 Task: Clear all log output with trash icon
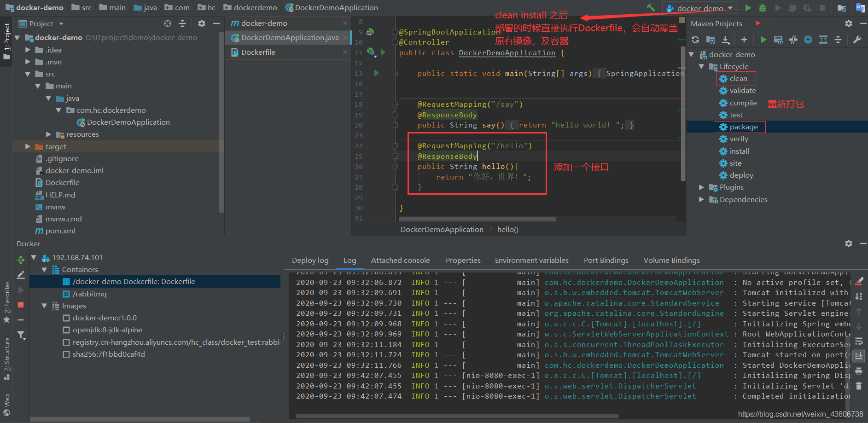pyautogui.click(x=859, y=386)
